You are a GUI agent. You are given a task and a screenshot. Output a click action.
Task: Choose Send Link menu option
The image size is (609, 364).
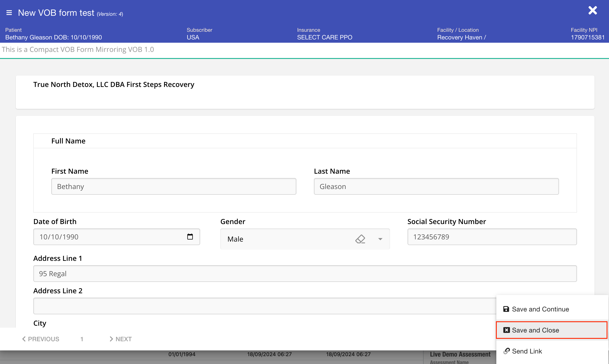pos(527,351)
